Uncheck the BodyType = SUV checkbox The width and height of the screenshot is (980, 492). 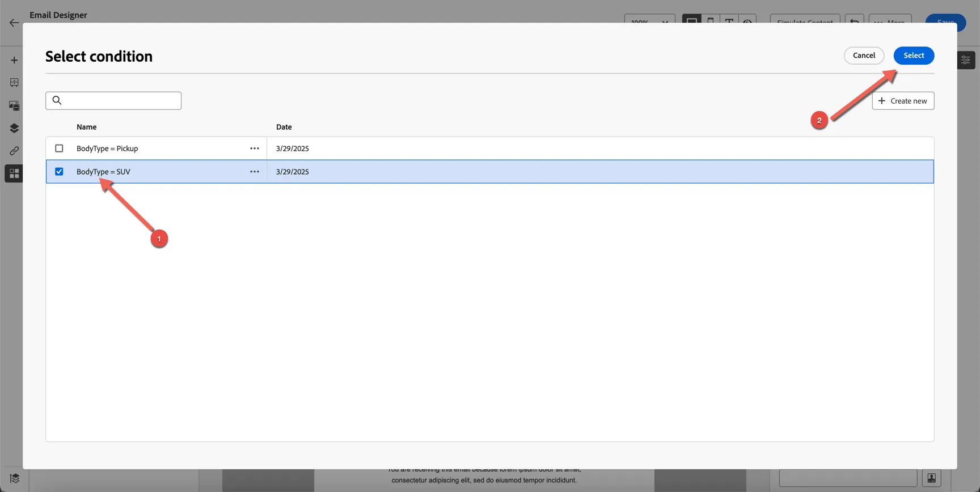pyautogui.click(x=59, y=172)
